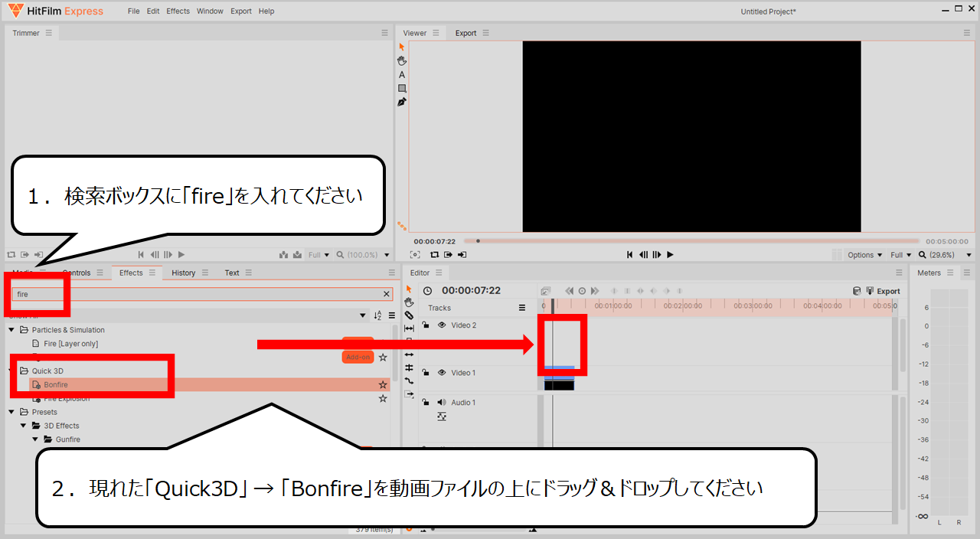The width and height of the screenshot is (980, 539).
Task: Jump to next keyframe in the Editor
Action: click(595, 291)
